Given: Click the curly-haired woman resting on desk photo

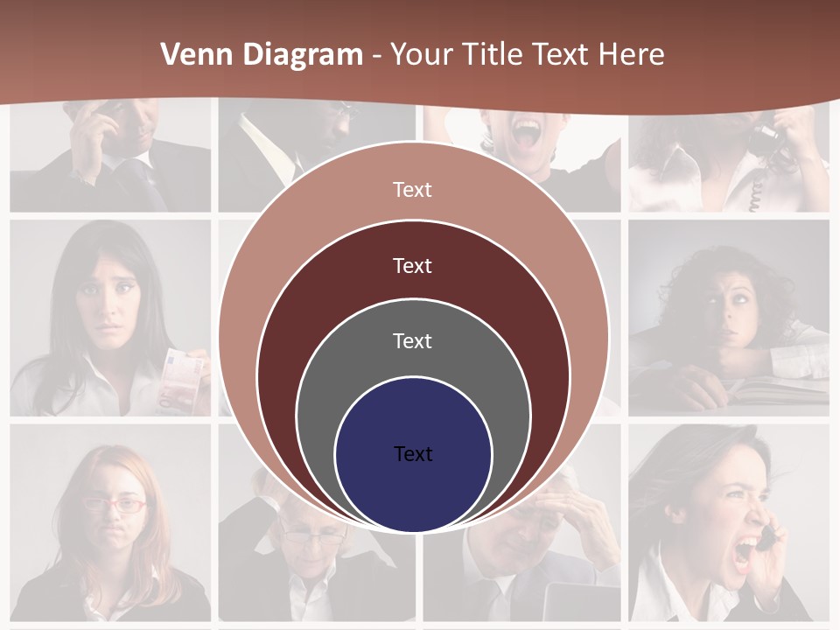Looking at the screenshot, I should click(x=729, y=318).
